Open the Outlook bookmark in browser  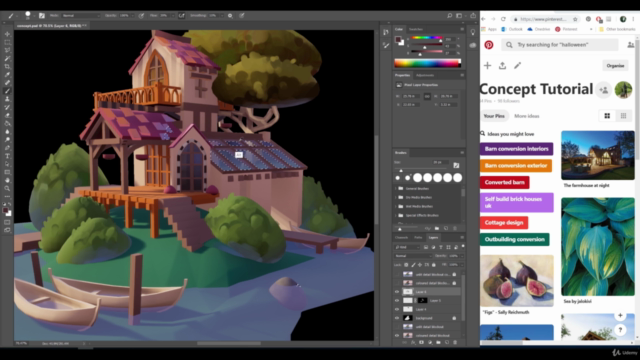coord(512,29)
